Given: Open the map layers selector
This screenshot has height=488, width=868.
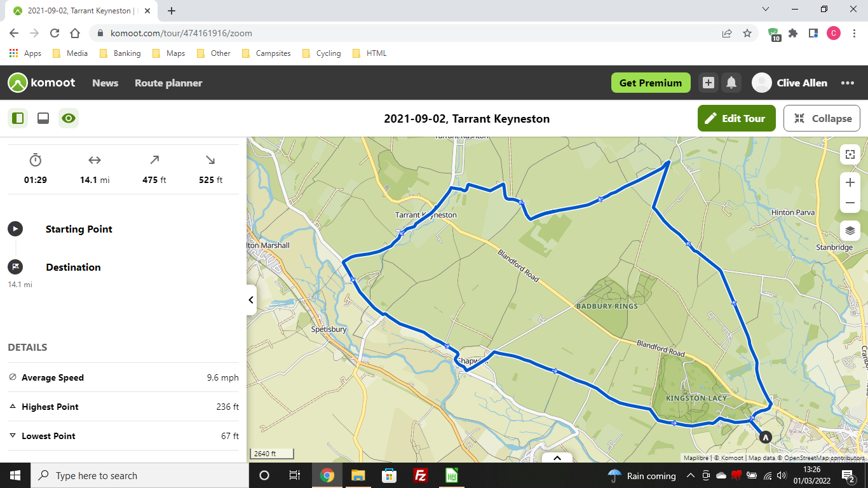Looking at the screenshot, I should tap(850, 231).
